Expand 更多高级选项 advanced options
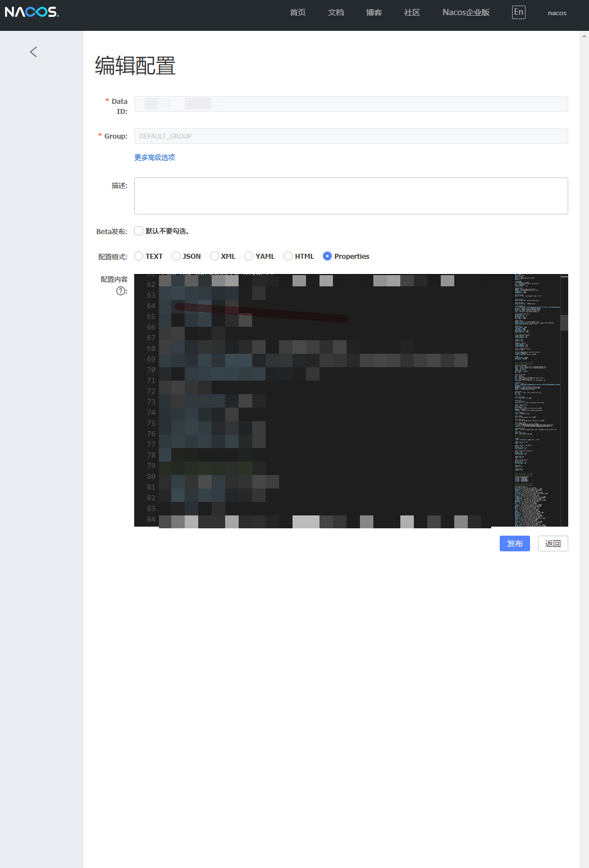589x868 pixels. tap(154, 157)
